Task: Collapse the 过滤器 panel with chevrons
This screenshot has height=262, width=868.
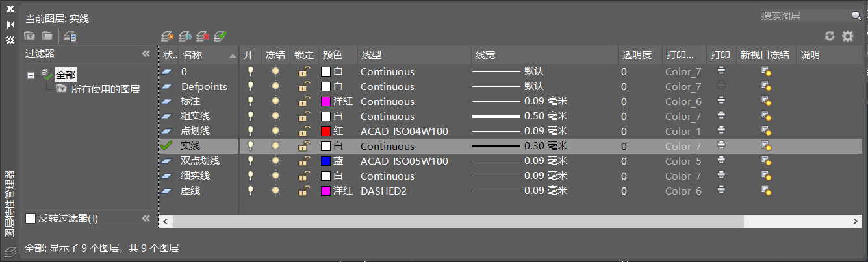Action: click(x=146, y=54)
